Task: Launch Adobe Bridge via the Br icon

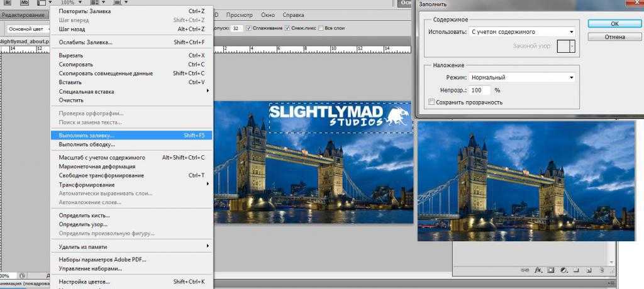Action: (9, 3)
